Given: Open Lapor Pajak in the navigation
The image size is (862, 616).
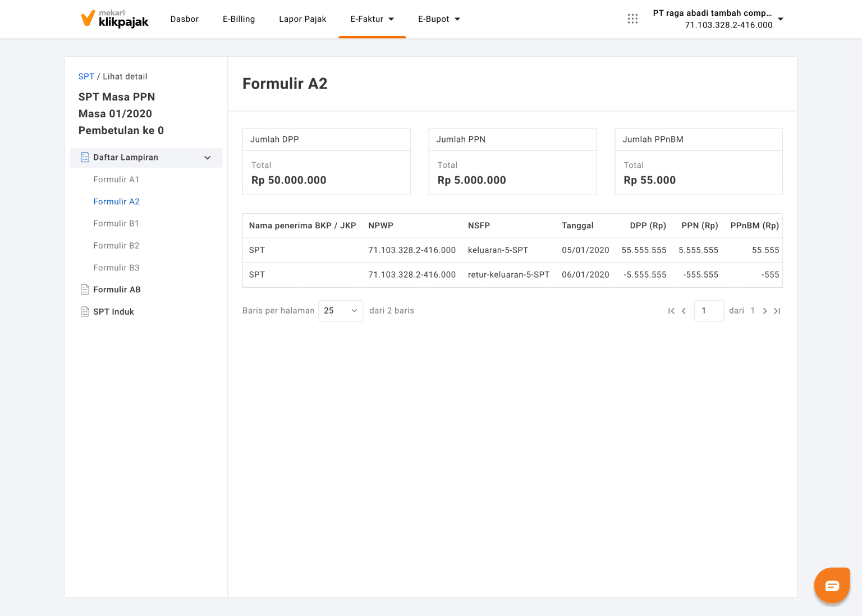Looking at the screenshot, I should (x=302, y=19).
